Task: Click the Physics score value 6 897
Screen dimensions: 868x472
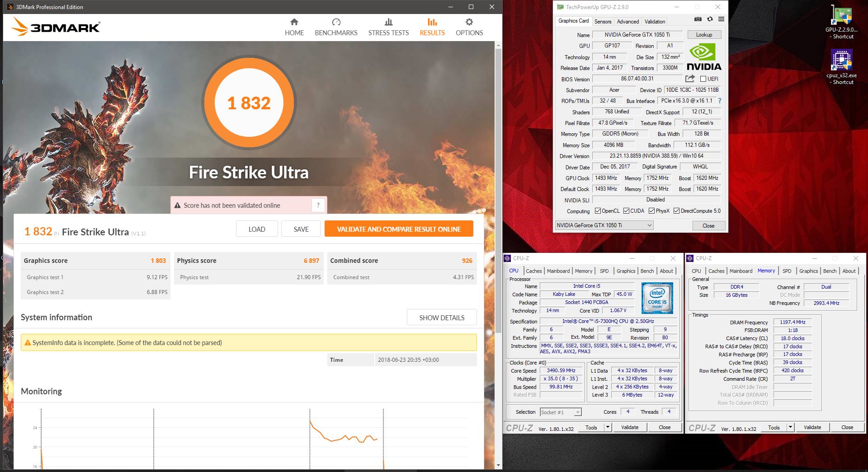Action: point(311,261)
